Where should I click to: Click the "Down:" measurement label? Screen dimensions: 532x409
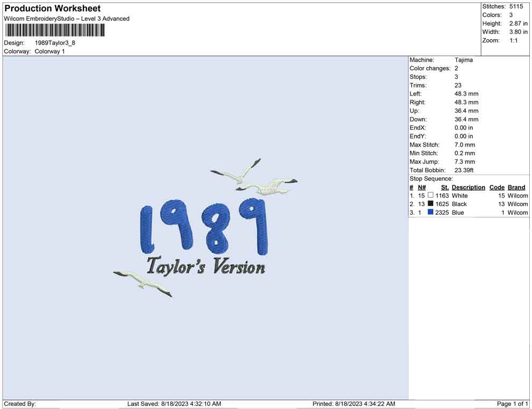(418, 119)
